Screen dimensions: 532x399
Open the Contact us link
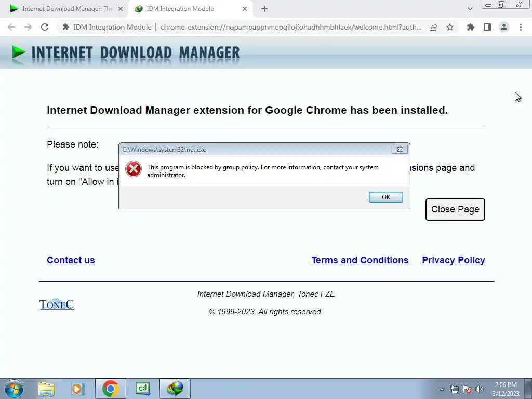71,260
